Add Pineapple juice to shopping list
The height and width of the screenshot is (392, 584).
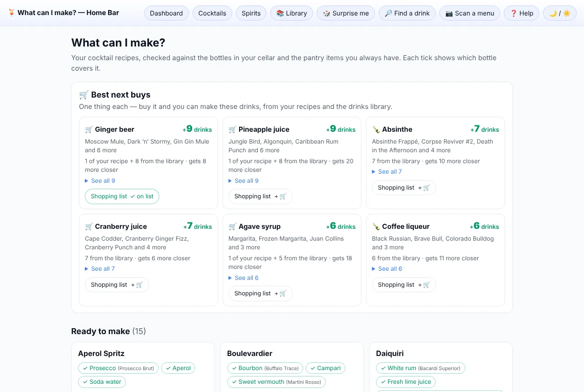click(x=261, y=196)
